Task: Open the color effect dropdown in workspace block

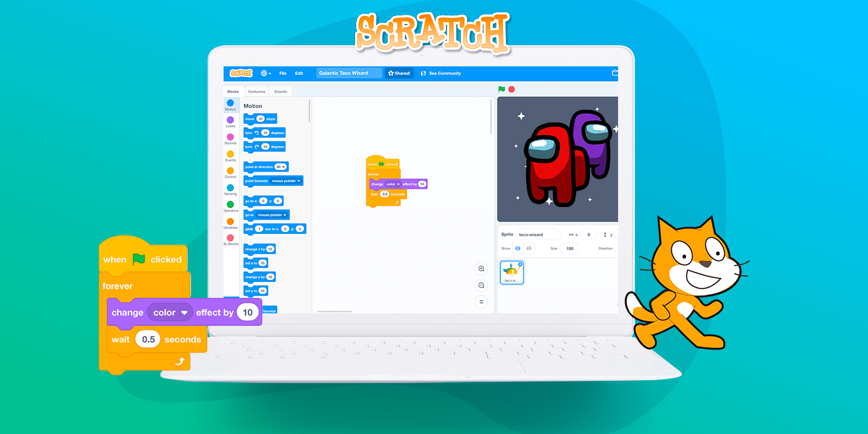Action: pyautogui.click(x=393, y=184)
